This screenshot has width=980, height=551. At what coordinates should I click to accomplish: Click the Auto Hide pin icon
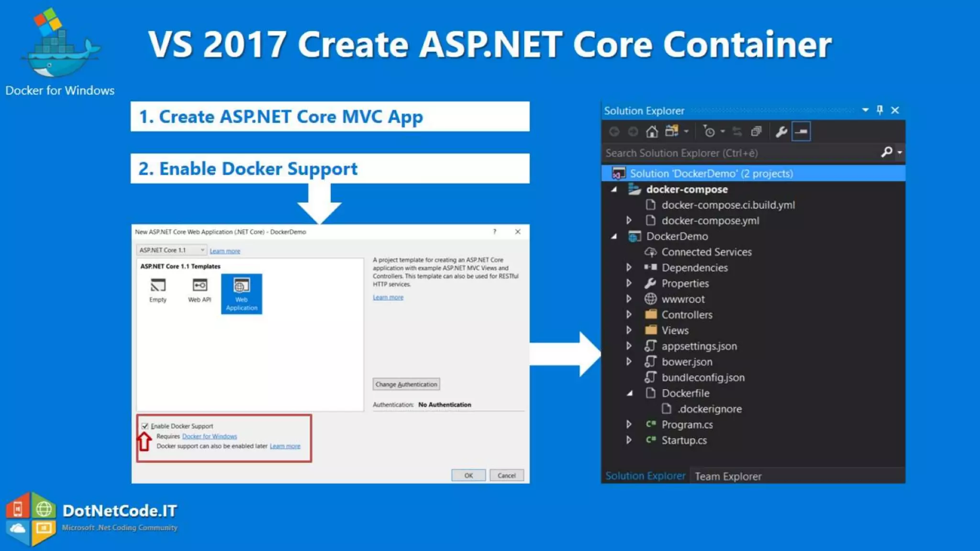click(880, 110)
